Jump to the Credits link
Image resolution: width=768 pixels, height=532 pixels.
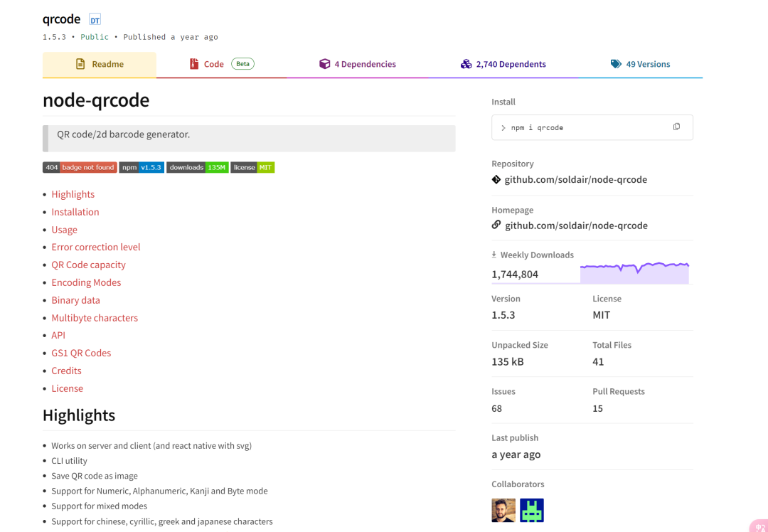tap(66, 371)
